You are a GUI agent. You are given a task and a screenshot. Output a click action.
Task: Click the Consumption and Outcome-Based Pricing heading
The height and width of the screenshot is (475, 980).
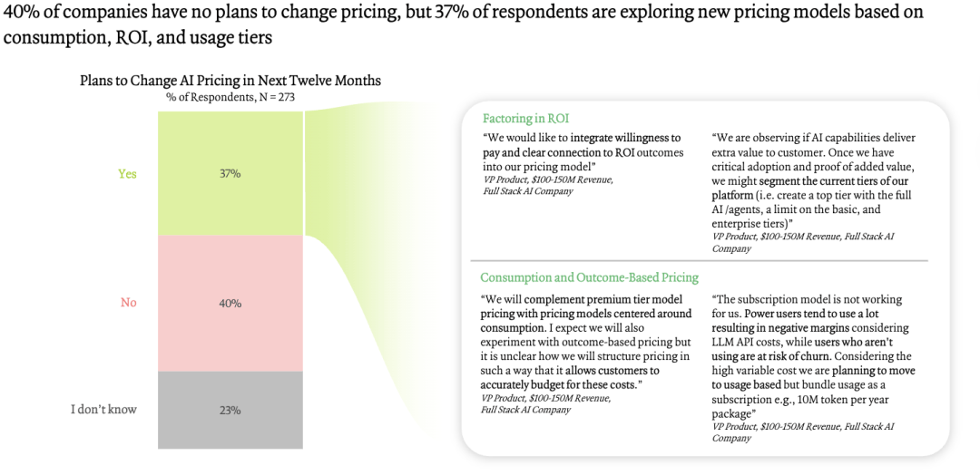click(590, 277)
